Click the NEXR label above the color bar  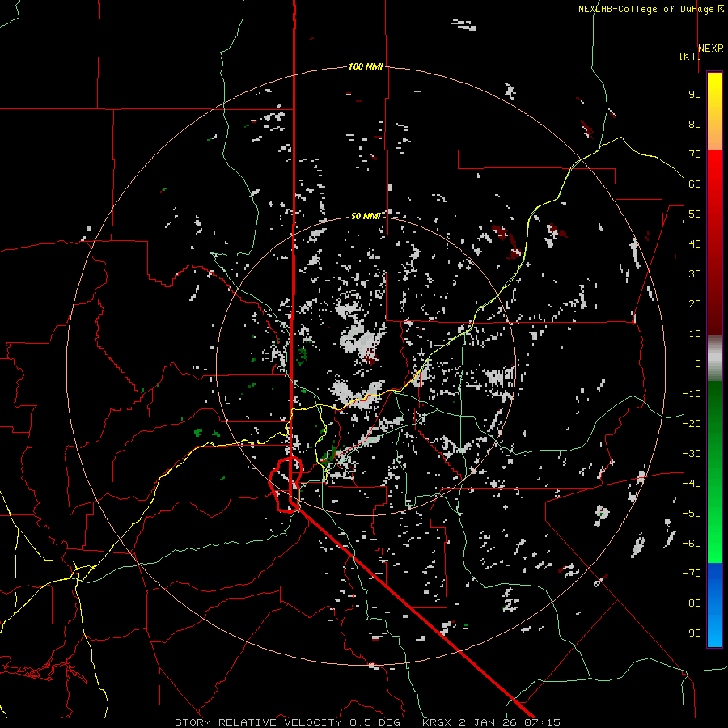(x=711, y=49)
